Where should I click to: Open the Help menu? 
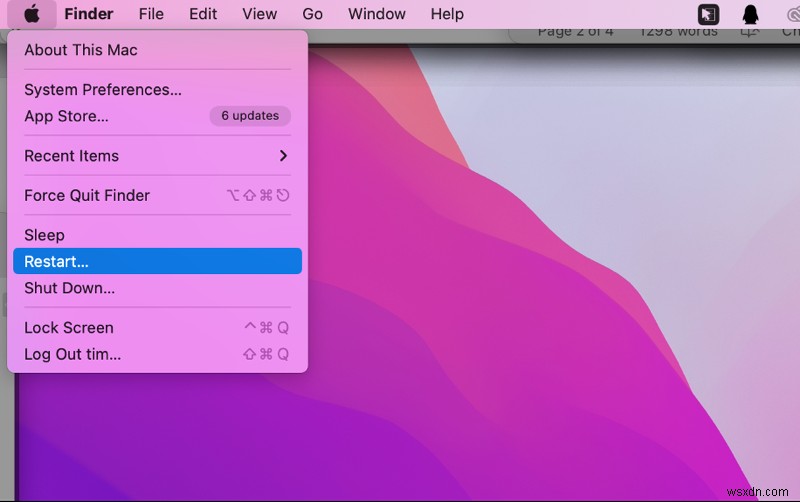pos(447,14)
